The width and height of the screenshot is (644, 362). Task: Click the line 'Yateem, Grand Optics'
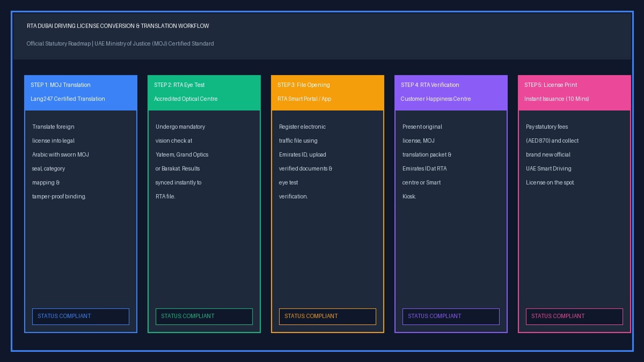click(182, 155)
